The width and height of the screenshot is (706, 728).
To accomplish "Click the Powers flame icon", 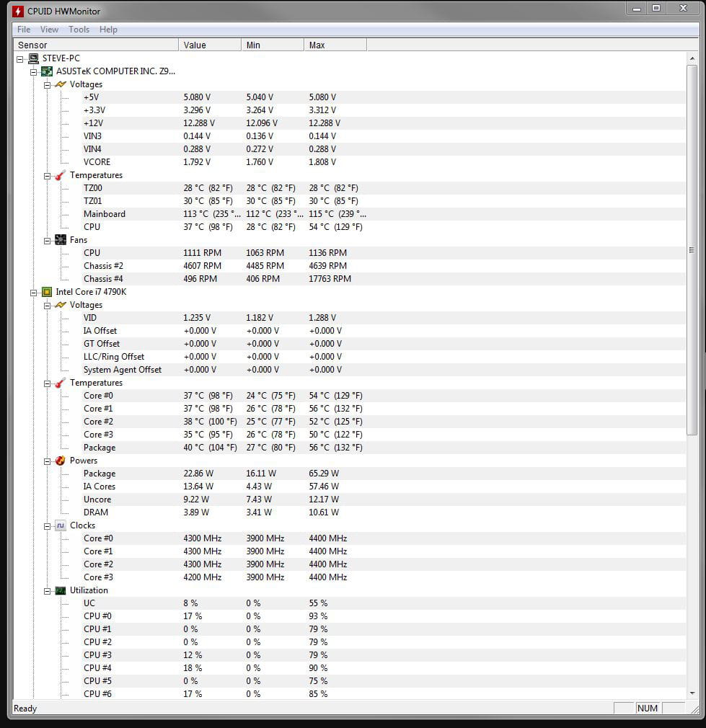I will 61,461.
